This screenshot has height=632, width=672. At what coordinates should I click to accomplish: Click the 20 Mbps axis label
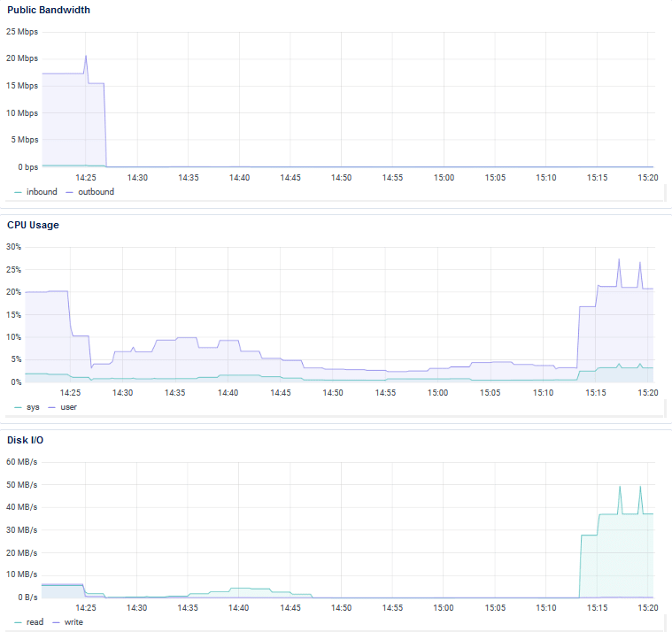point(22,58)
